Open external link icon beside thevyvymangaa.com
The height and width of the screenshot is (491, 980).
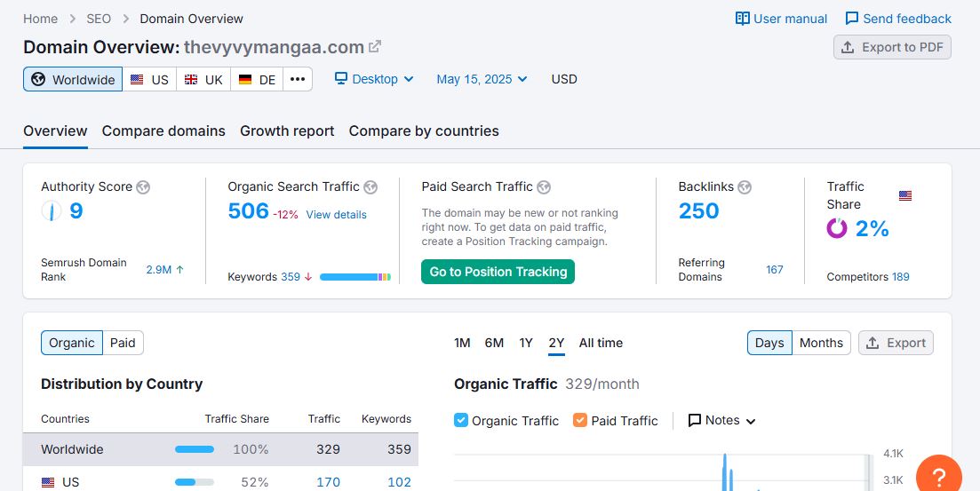[x=375, y=47]
